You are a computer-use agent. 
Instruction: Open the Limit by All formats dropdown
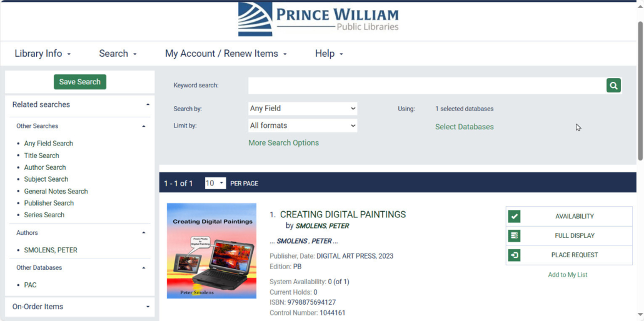pos(303,126)
